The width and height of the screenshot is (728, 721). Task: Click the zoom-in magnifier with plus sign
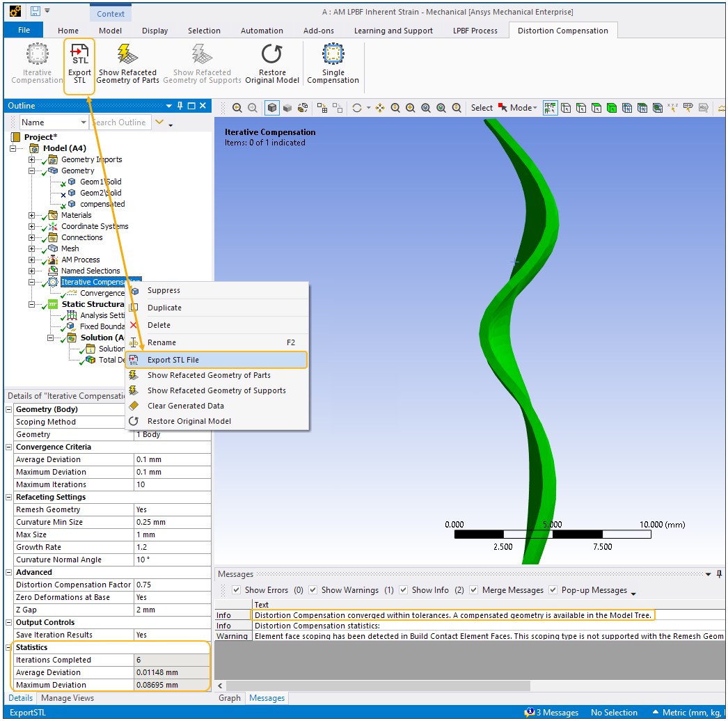point(411,108)
